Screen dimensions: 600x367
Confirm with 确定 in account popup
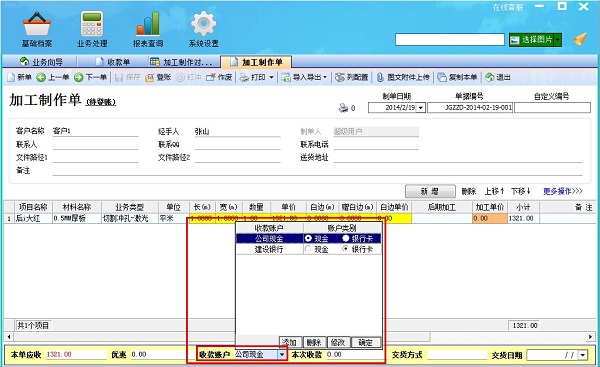[365, 342]
